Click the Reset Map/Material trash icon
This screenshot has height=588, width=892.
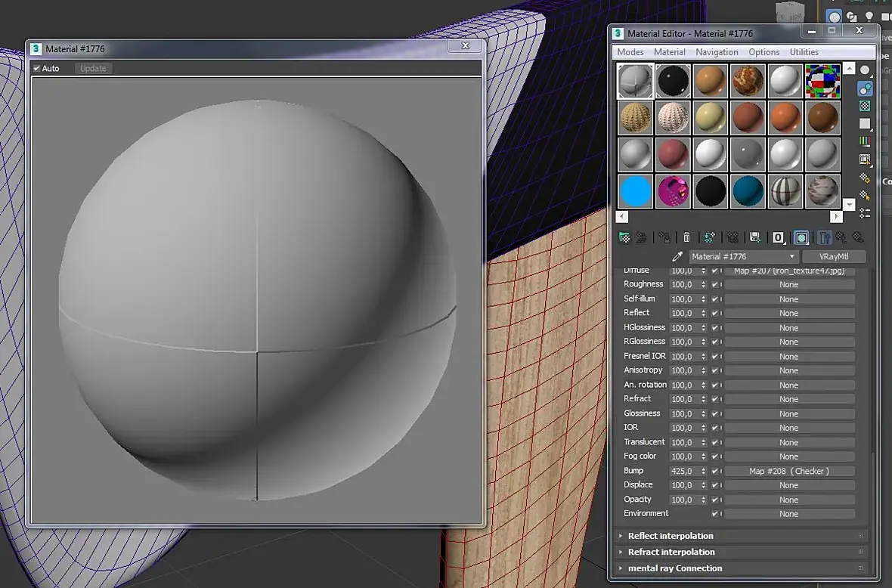[686, 237]
